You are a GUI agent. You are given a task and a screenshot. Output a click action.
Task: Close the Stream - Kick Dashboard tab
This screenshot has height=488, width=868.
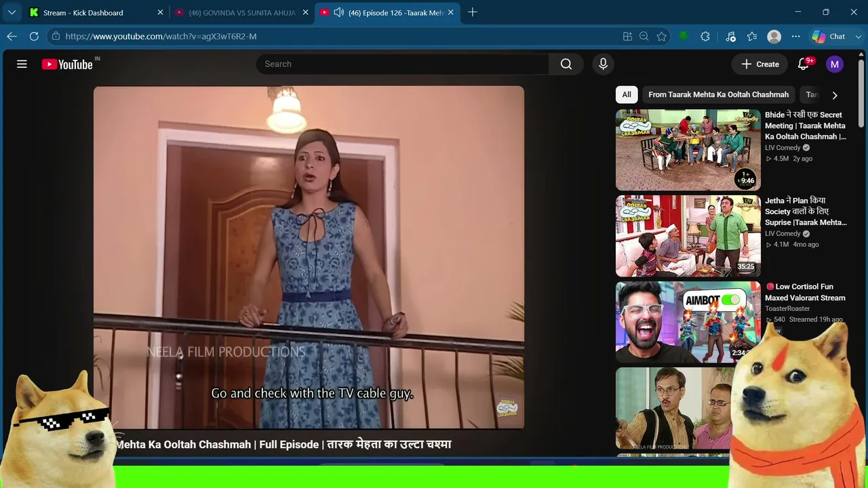coord(161,13)
